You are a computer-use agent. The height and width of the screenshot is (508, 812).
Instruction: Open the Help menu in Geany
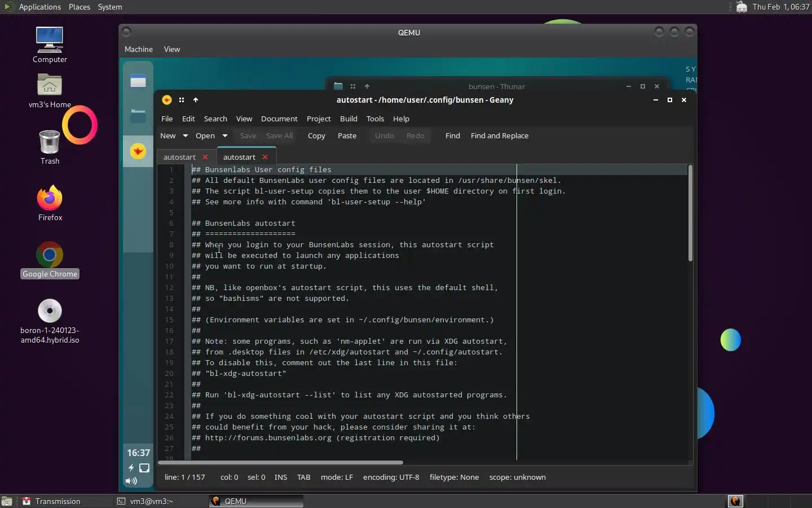click(401, 119)
